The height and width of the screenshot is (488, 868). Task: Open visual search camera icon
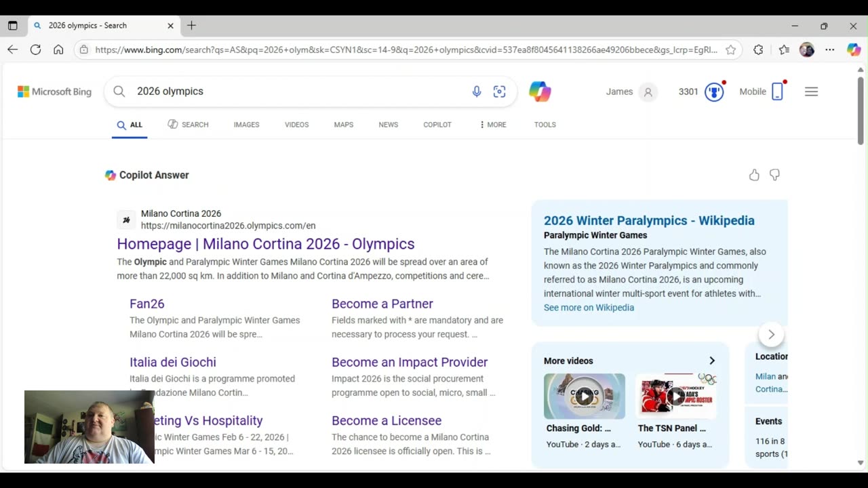[x=500, y=91]
